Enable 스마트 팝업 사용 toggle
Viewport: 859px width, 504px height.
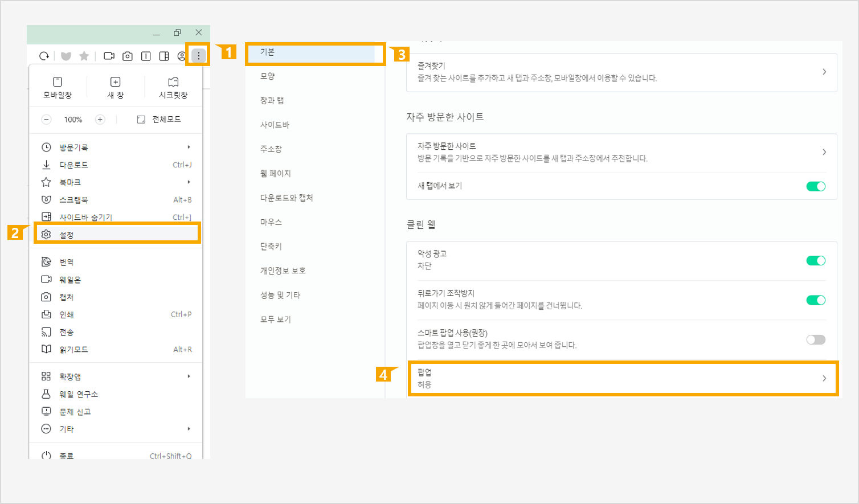click(x=815, y=340)
